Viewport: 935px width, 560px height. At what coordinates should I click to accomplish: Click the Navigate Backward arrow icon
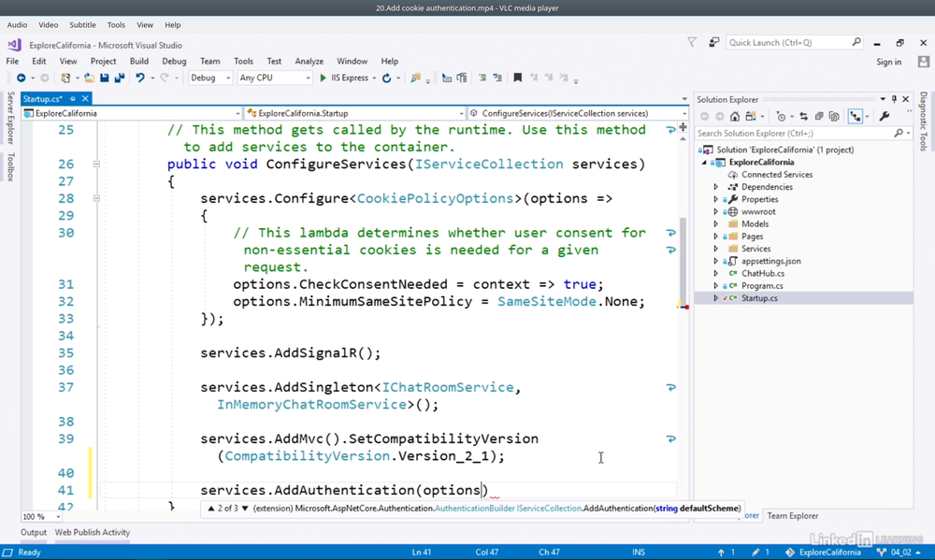[22, 79]
